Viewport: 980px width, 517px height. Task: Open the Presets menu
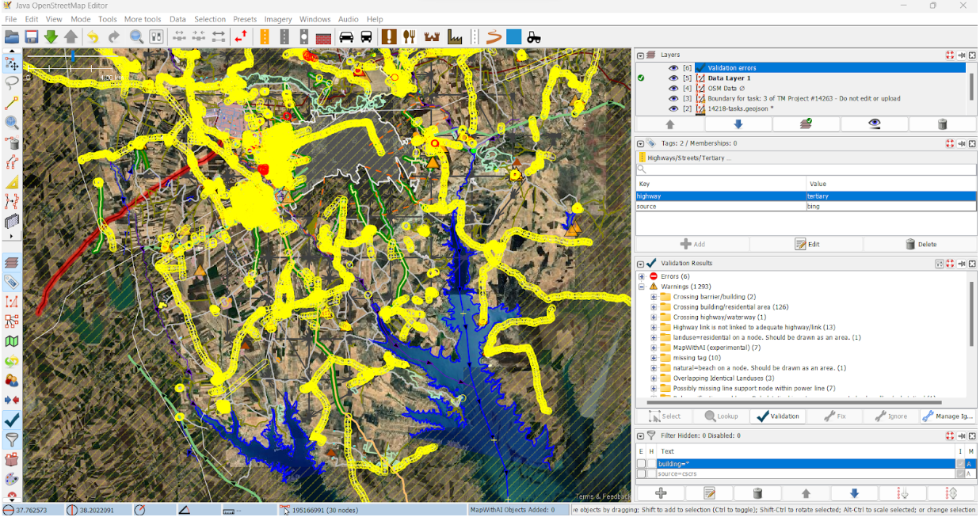click(x=245, y=19)
